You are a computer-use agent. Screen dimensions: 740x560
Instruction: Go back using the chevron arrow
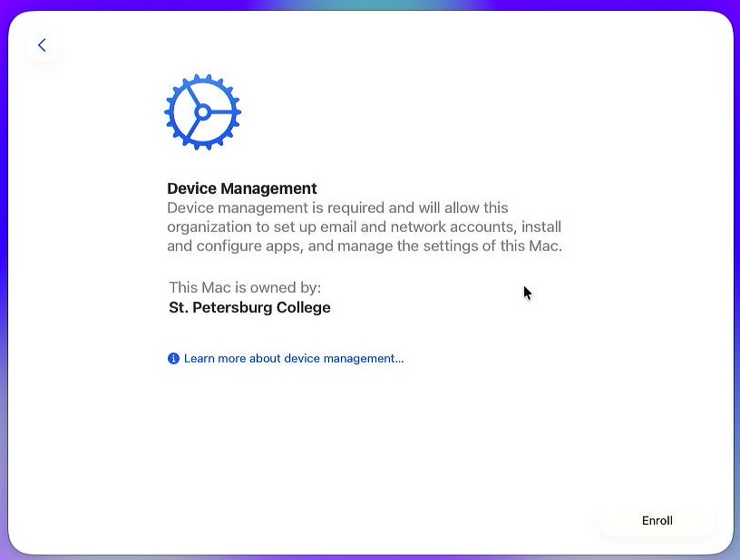(x=42, y=45)
